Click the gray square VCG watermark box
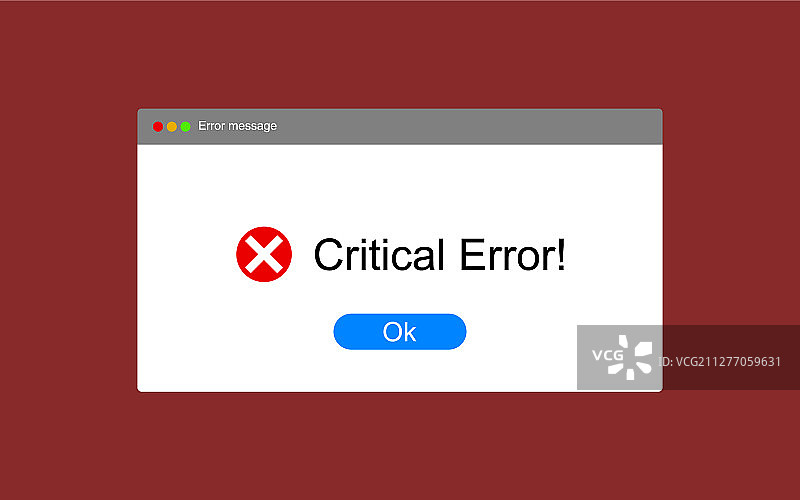Viewport: 800px width, 500px height. click(x=619, y=357)
